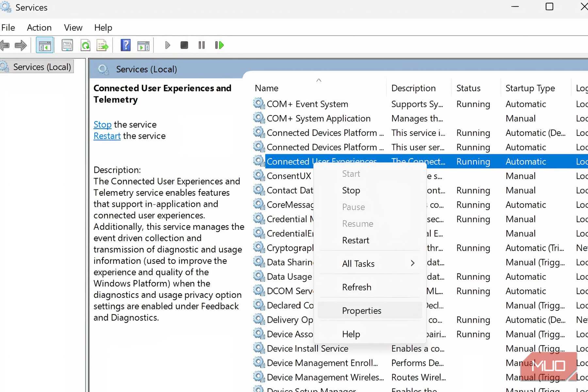Toggle the Show/Hide Console Tree icon
Screen dimensions: 588x392
[45, 45]
